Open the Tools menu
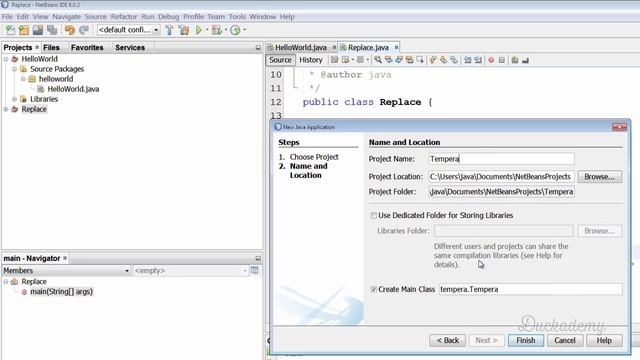 pyautogui.click(x=237, y=17)
